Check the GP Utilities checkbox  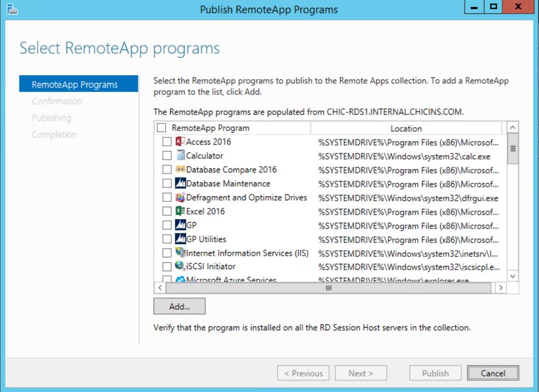(167, 239)
